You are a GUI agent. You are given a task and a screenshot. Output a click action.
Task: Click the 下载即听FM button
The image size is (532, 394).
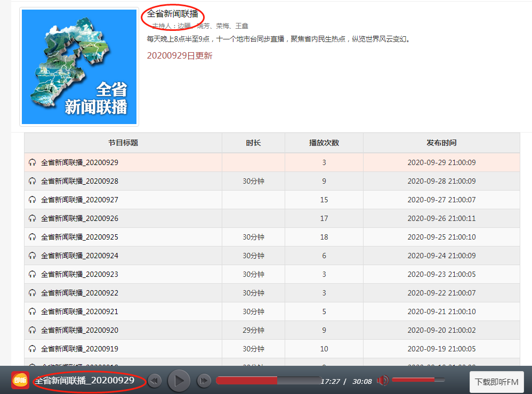coord(496,382)
